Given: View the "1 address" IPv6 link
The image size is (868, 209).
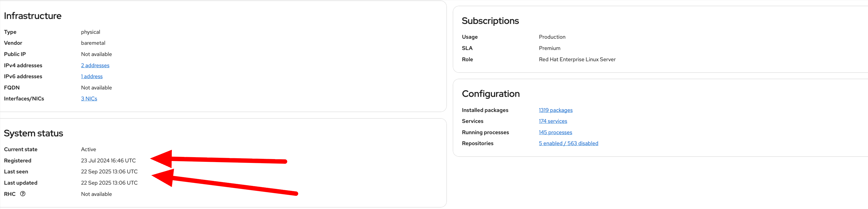Looking at the screenshot, I should coord(91,76).
